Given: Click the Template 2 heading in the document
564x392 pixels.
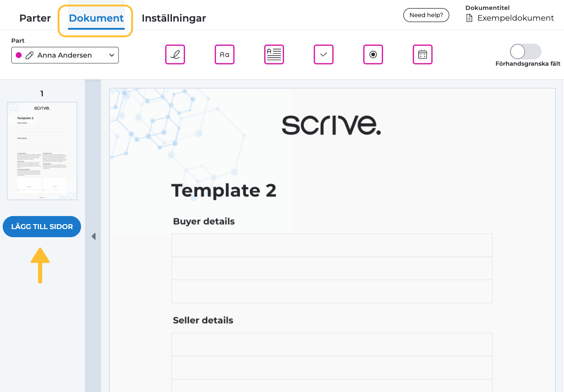Looking at the screenshot, I should pyautogui.click(x=224, y=191).
